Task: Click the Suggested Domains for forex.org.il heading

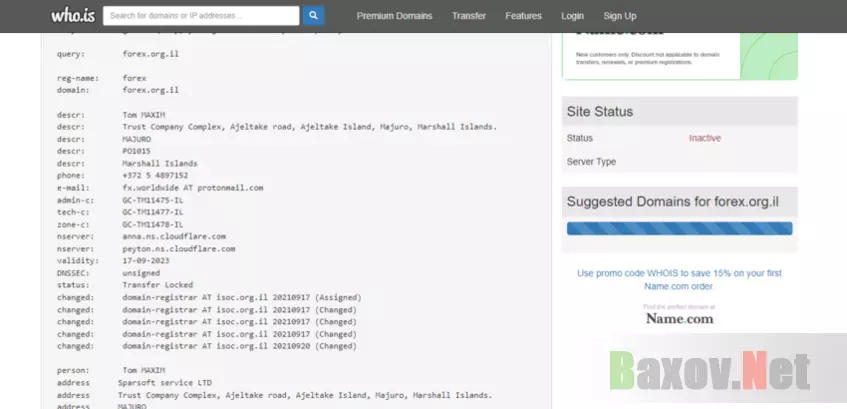Action: (673, 202)
